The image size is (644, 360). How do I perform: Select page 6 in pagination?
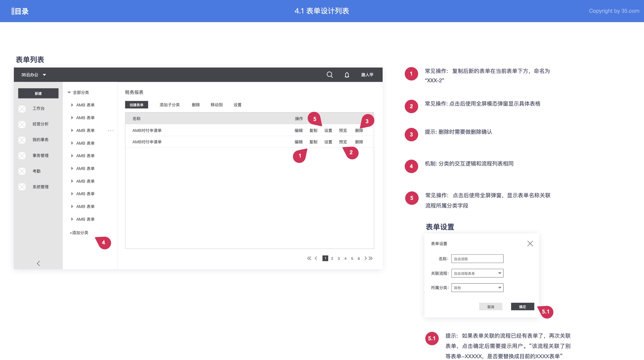[359, 258]
